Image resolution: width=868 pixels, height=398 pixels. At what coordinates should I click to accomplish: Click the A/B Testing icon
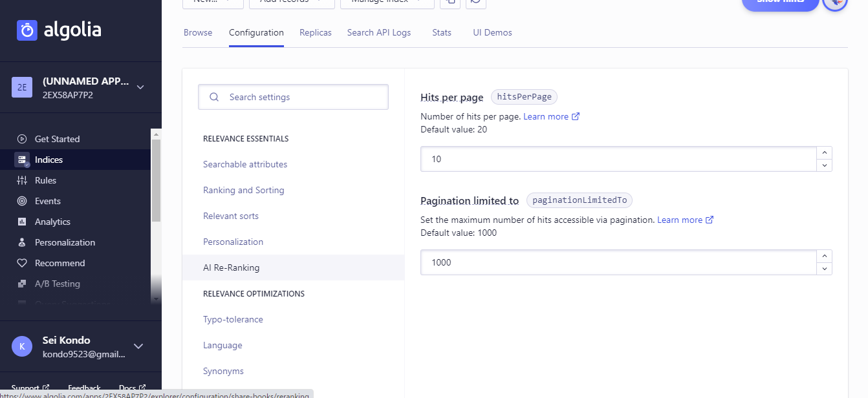tap(22, 284)
